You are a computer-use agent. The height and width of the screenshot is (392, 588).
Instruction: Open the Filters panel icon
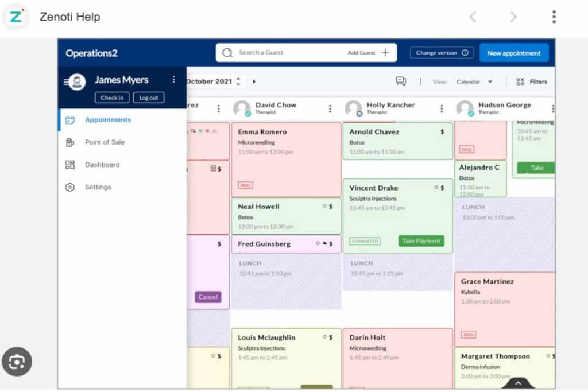[520, 81]
